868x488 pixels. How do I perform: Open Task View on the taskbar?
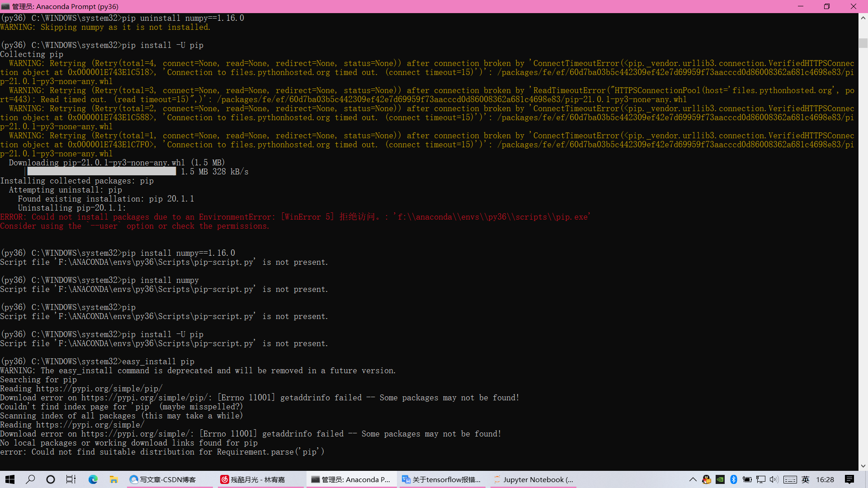71,479
